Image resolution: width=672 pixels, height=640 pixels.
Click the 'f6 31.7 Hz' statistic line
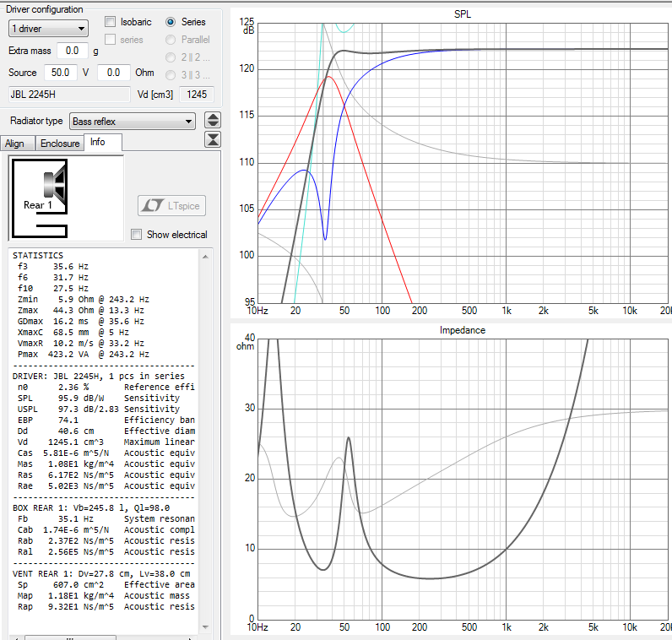click(52, 277)
